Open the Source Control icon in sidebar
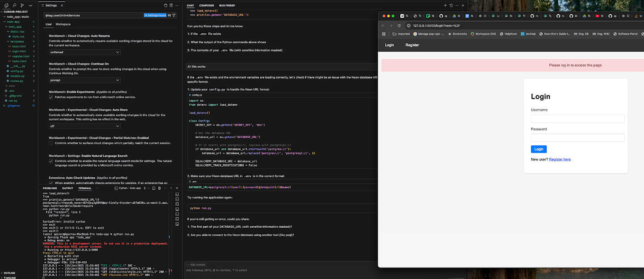Viewport: 644px width, 279px height. (x=22, y=5)
